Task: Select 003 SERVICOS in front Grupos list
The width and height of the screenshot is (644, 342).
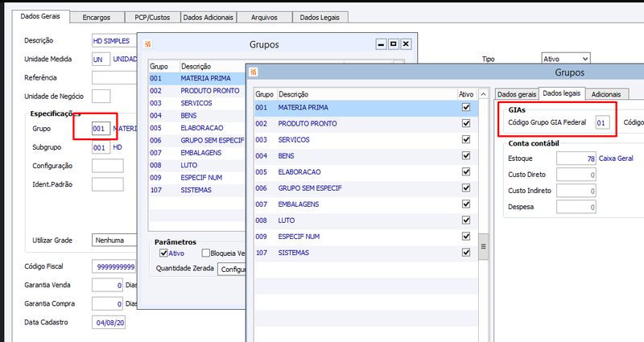Action: pos(366,139)
